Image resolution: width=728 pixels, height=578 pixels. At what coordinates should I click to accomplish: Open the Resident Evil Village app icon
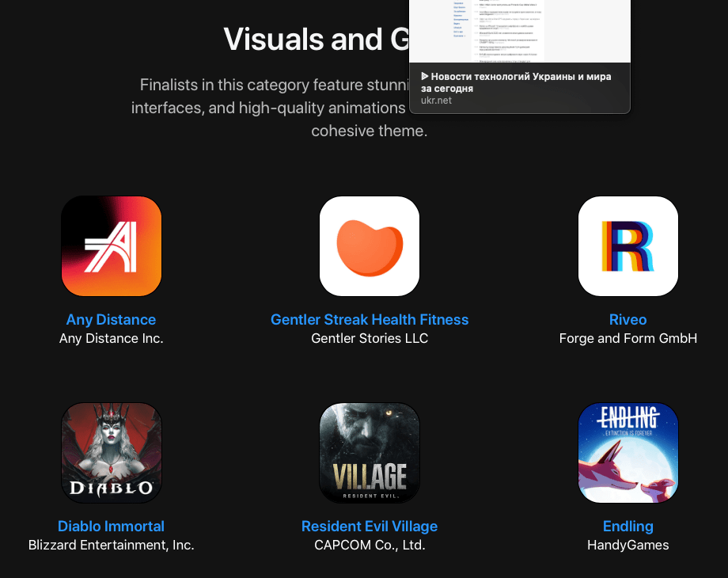(x=370, y=453)
